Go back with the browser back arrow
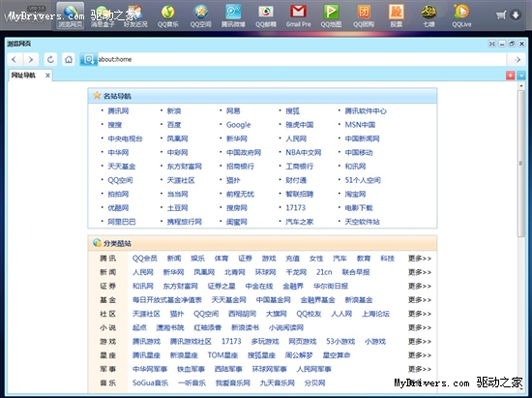The height and width of the screenshot is (398, 532). click(15, 59)
